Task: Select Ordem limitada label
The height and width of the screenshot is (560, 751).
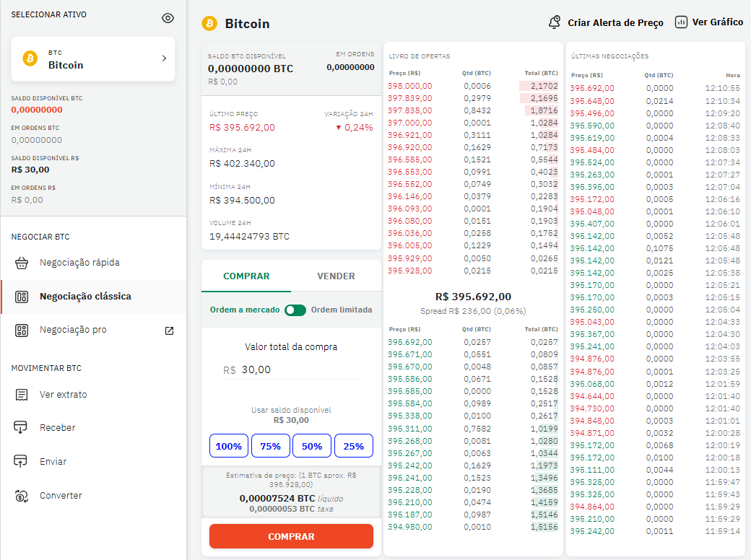Action: [x=342, y=310]
